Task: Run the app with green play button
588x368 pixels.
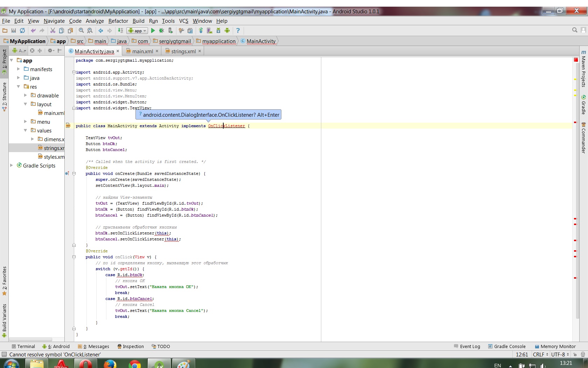Action: [153, 30]
